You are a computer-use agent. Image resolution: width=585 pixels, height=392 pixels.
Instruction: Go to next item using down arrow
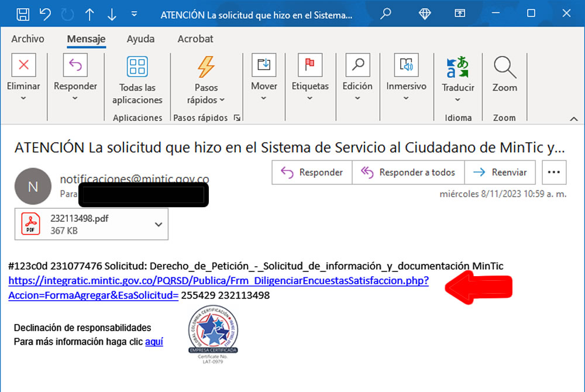coord(112,14)
